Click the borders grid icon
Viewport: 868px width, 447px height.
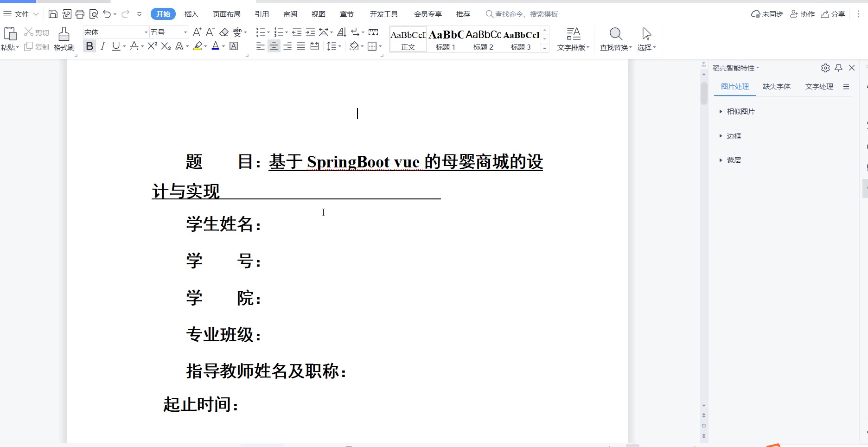(x=372, y=46)
